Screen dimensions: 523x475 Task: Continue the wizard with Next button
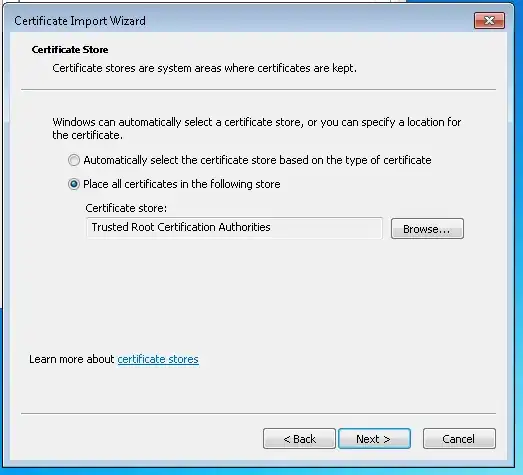pos(374,439)
